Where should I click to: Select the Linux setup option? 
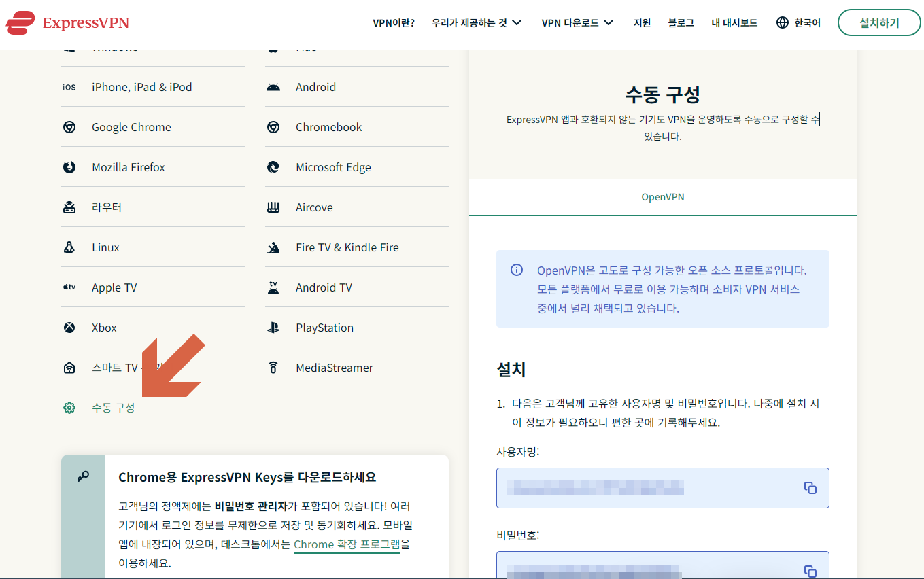pos(153,247)
